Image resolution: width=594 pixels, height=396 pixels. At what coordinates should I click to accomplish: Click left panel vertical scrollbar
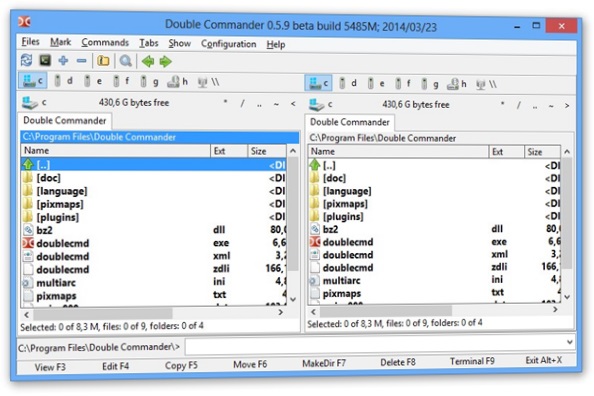(293, 225)
